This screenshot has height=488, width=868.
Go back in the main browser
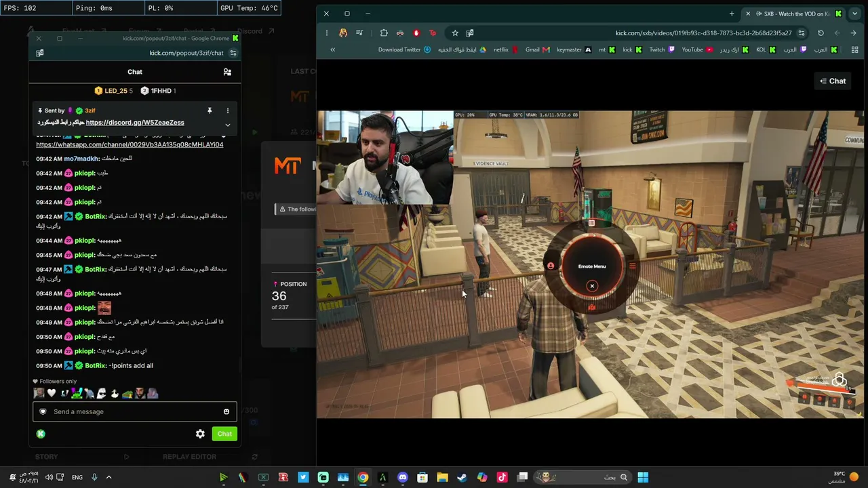[854, 33]
